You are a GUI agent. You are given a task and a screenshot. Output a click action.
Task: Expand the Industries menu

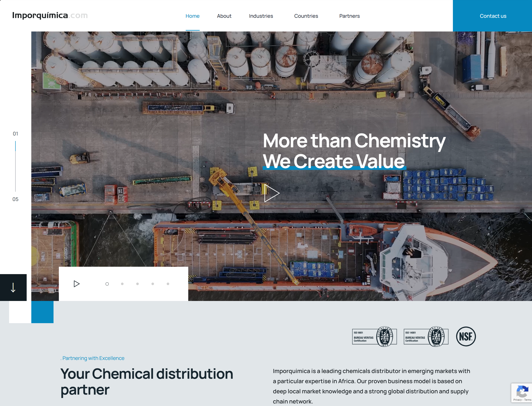coord(261,16)
